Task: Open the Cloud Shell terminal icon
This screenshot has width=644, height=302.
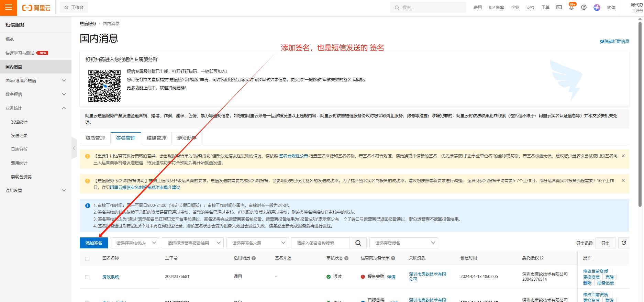Action: 559,7
